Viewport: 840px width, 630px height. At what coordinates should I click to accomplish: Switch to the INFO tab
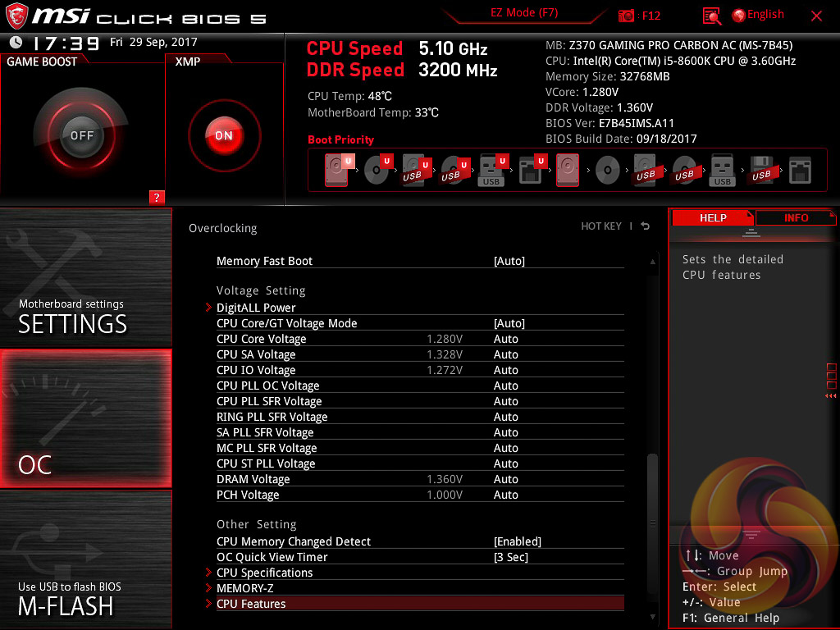(796, 217)
